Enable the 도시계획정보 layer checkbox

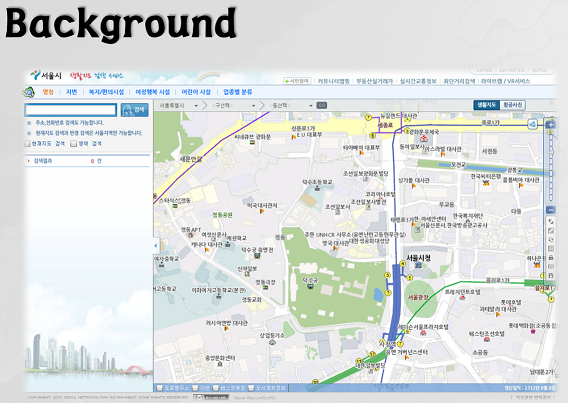(251, 388)
